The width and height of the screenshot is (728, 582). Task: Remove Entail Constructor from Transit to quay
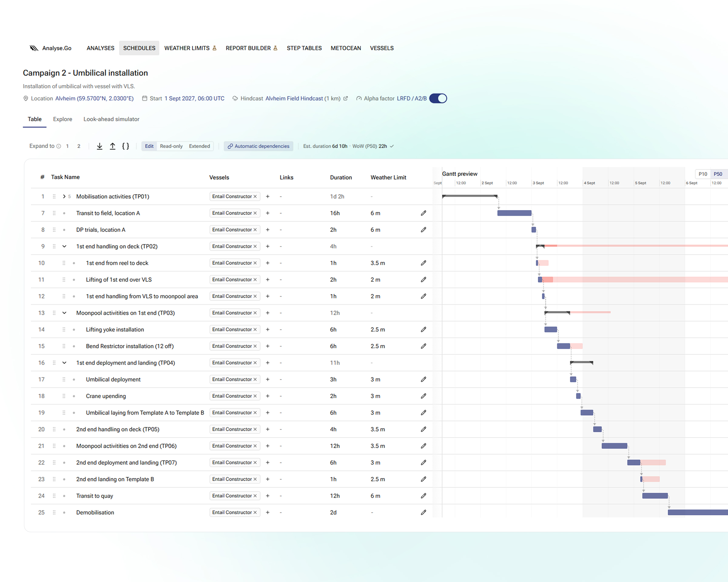(x=255, y=496)
